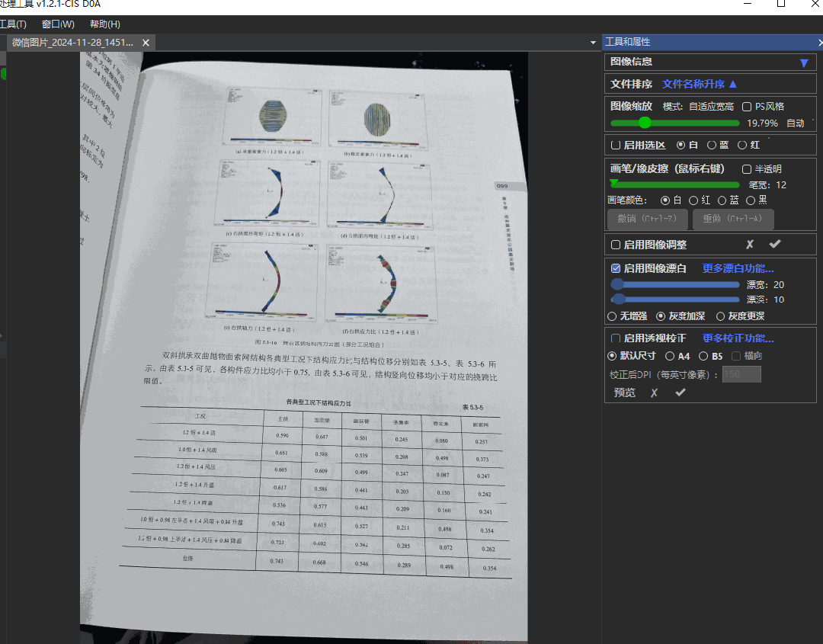Expand the 图像信息 section arrow

pyautogui.click(x=804, y=63)
